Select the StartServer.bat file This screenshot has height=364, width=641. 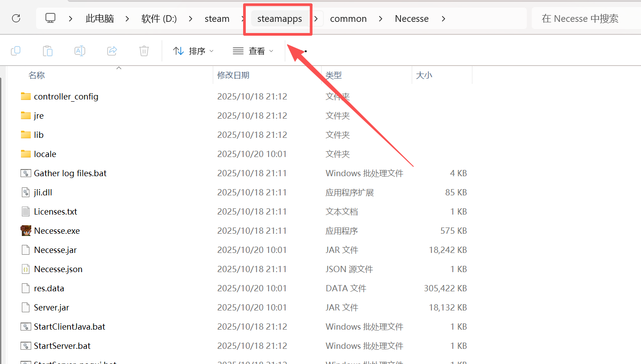coord(62,346)
